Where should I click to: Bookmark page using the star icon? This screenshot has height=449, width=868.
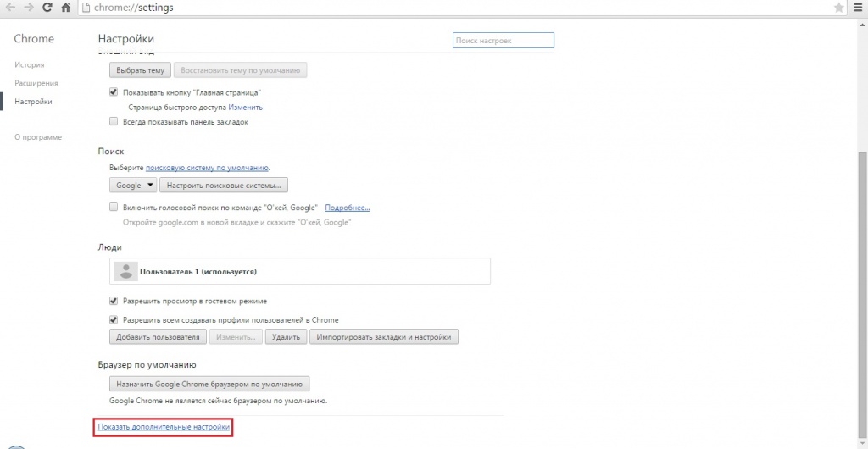click(838, 8)
